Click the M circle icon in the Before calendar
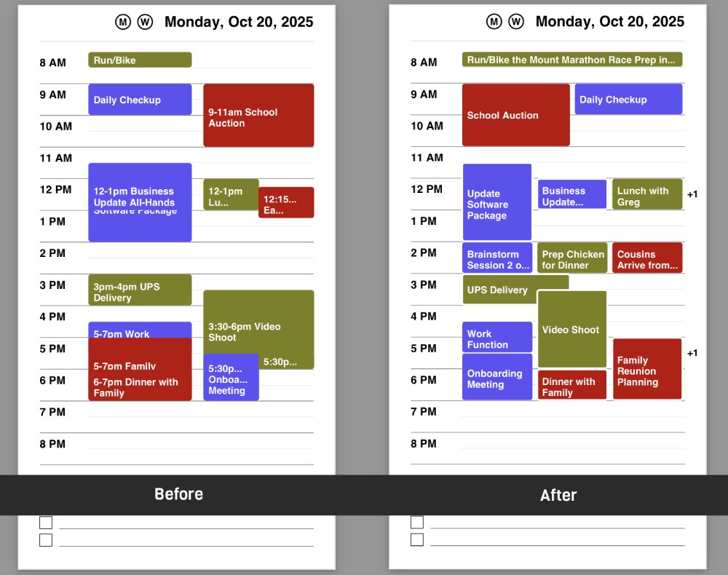The height and width of the screenshot is (575, 728). point(123,22)
